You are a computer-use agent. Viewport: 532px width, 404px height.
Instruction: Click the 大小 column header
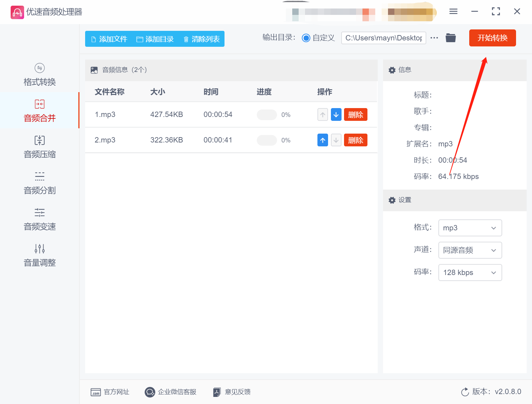pos(157,92)
